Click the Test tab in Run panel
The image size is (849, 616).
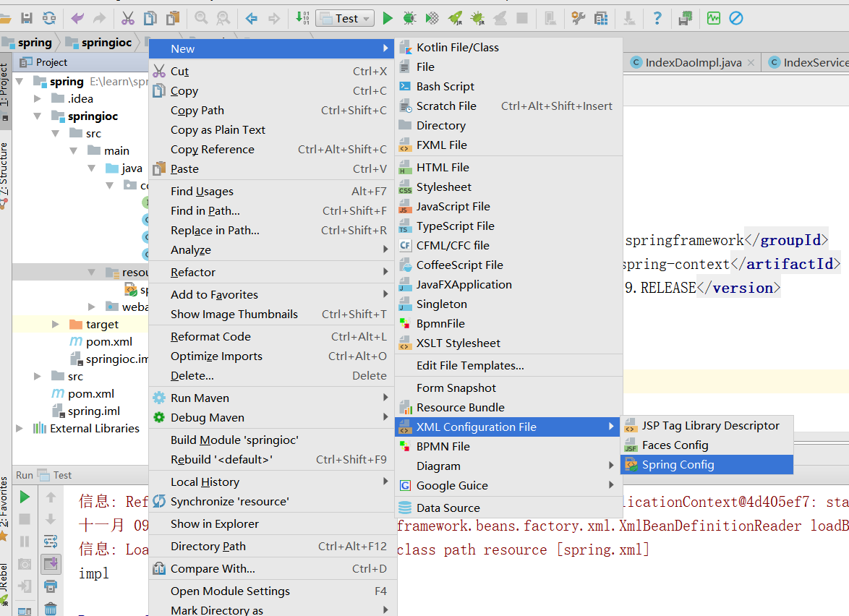click(x=55, y=475)
